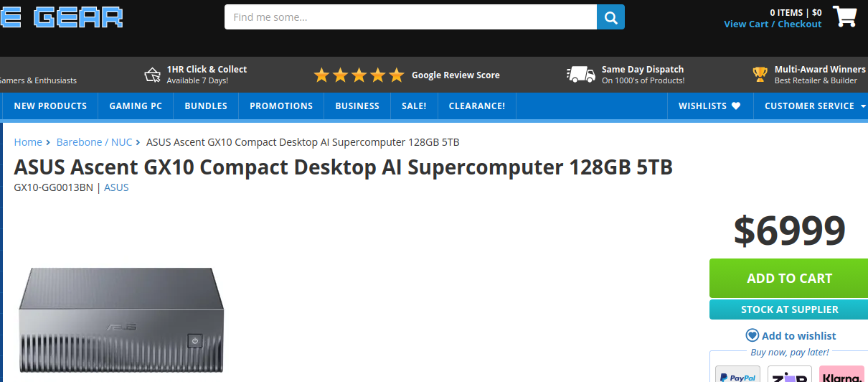Open the Gaming PC menu
Screen dimensions: 868x382
136,106
